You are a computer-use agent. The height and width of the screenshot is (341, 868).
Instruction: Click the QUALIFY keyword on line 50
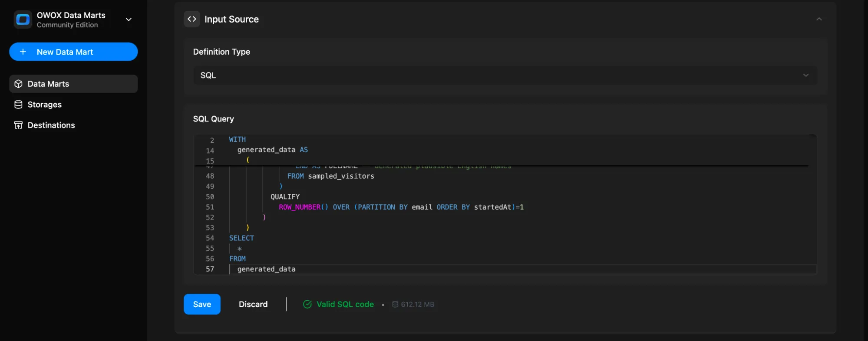pos(285,197)
